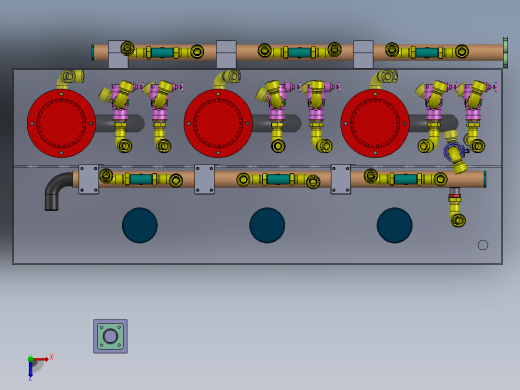Screen dimensions: 520x390
Task: Select leftmost teal section on upper pipe
Action: tap(163, 53)
